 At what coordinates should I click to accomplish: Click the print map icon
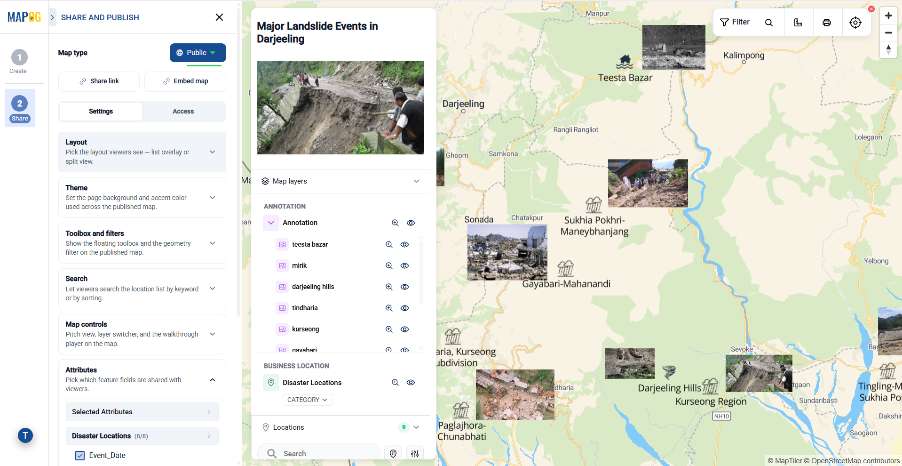[x=827, y=22]
